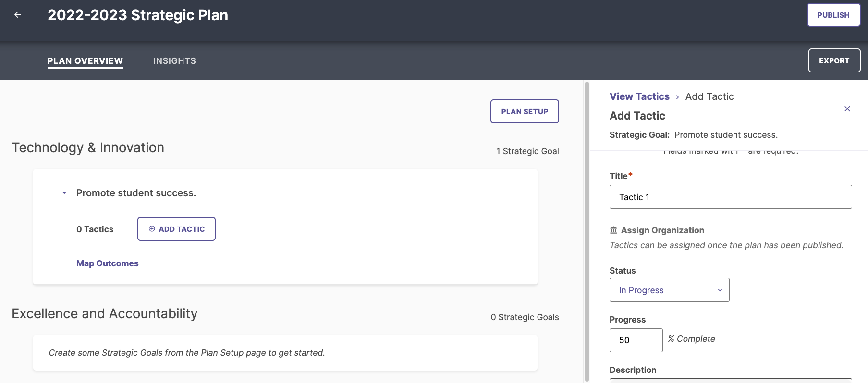Click the Export button

834,60
